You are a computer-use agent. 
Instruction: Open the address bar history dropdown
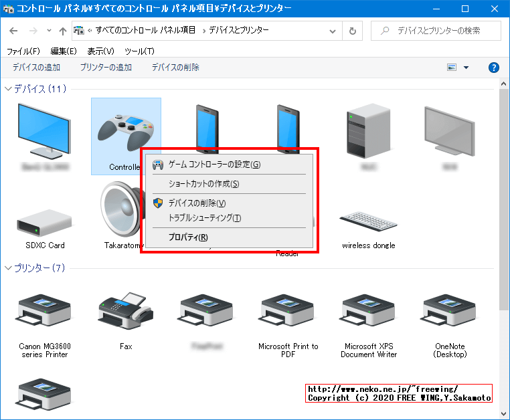pyautogui.click(x=333, y=31)
